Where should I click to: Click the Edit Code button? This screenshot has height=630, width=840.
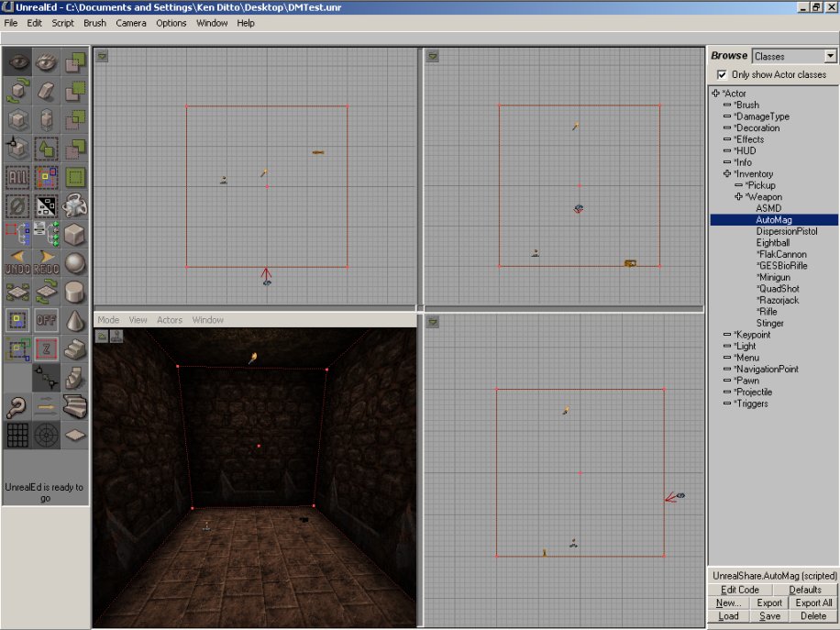pos(739,590)
